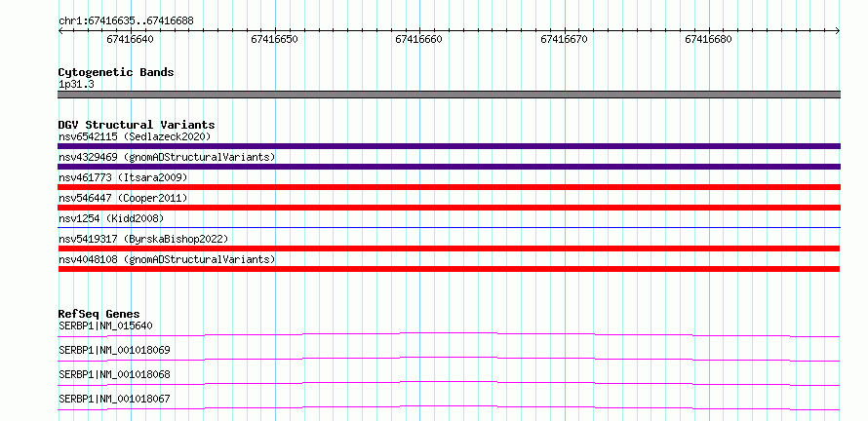Open variant nsv4048108 (gnomADStructuralVariants) label
This screenshot has height=421, width=868.
click(167, 259)
